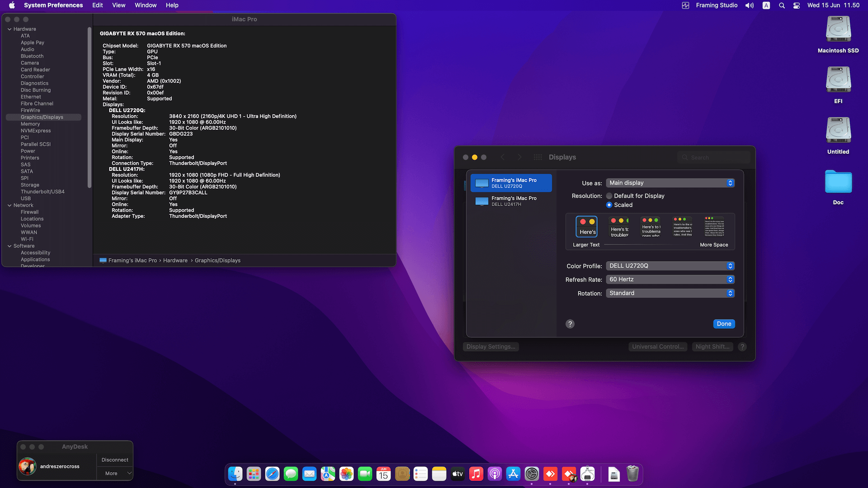
Task: Click Done in Displays settings
Action: 724,324
